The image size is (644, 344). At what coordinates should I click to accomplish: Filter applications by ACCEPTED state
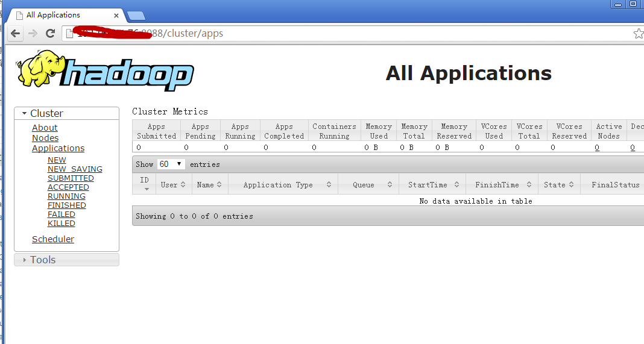click(x=68, y=187)
